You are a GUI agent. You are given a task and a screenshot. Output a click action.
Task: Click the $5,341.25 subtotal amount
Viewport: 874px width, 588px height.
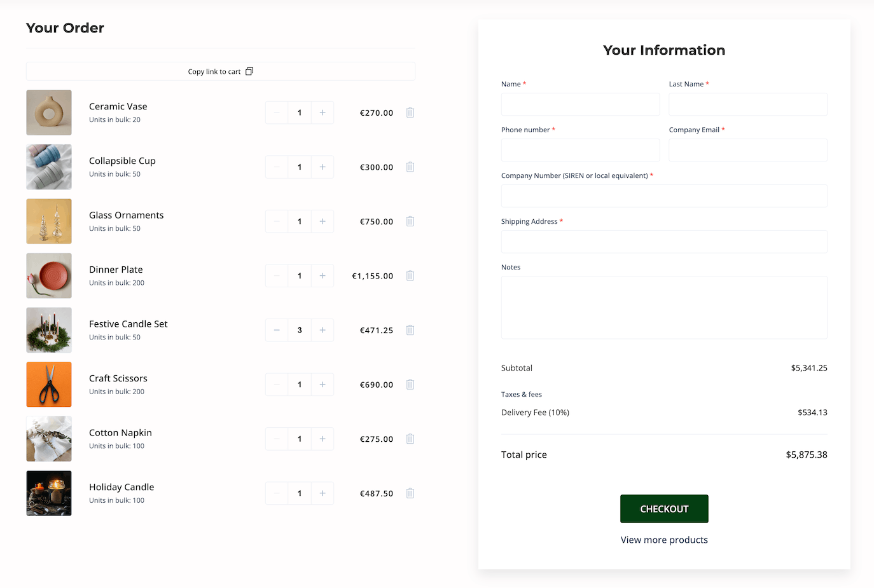(809, 368)
